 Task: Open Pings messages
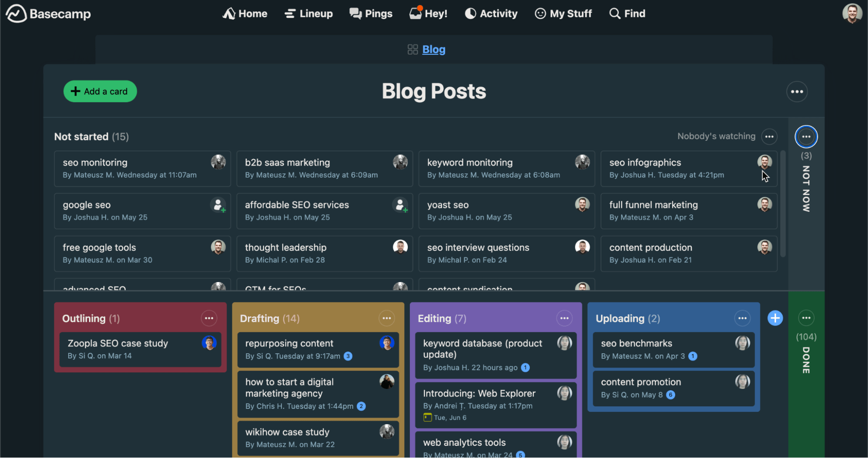click(371, 13)
